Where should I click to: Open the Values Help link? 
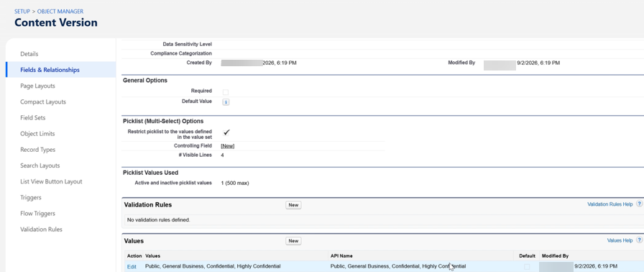[x=620, y=240]
